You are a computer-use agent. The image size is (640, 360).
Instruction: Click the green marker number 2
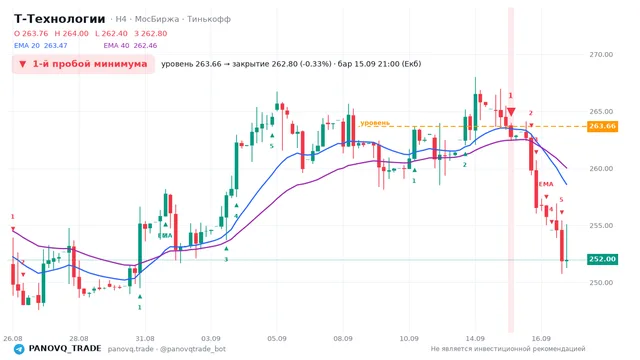(x=464, y=164)
